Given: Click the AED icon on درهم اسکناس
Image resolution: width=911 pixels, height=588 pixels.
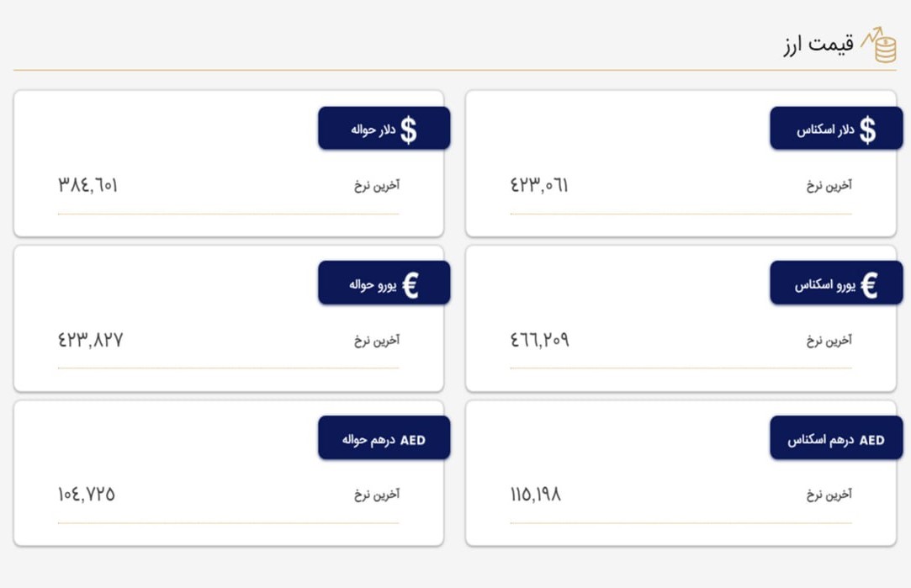Looking at the screenshot, I should coord(872,441).
